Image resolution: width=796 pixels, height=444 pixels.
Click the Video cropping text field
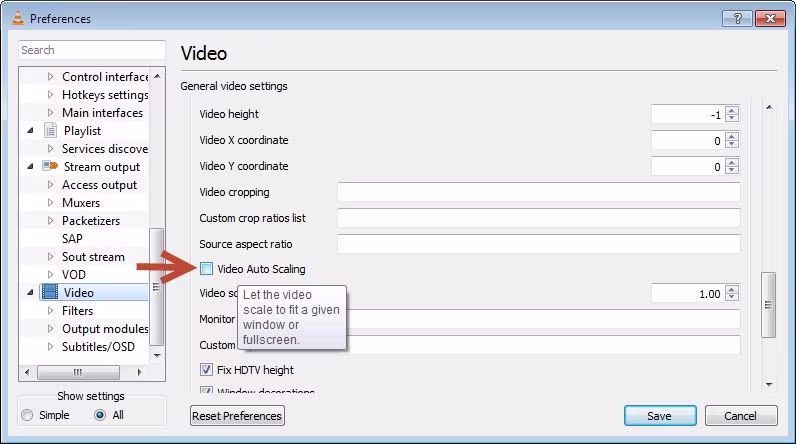538,192
